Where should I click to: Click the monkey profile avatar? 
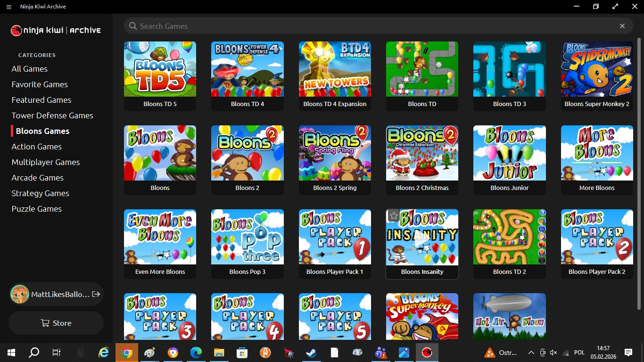(20, 294)
